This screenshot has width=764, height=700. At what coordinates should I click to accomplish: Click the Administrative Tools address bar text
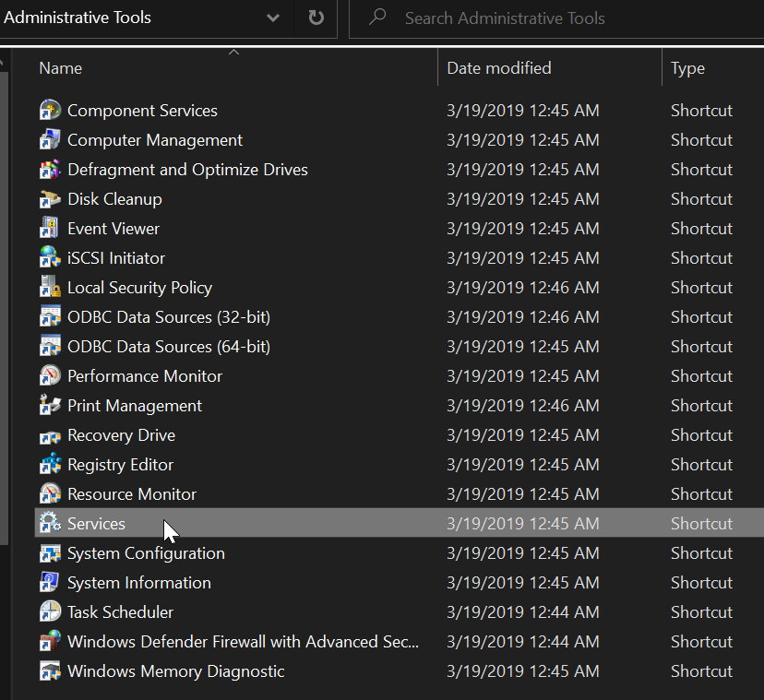(78, 18)
